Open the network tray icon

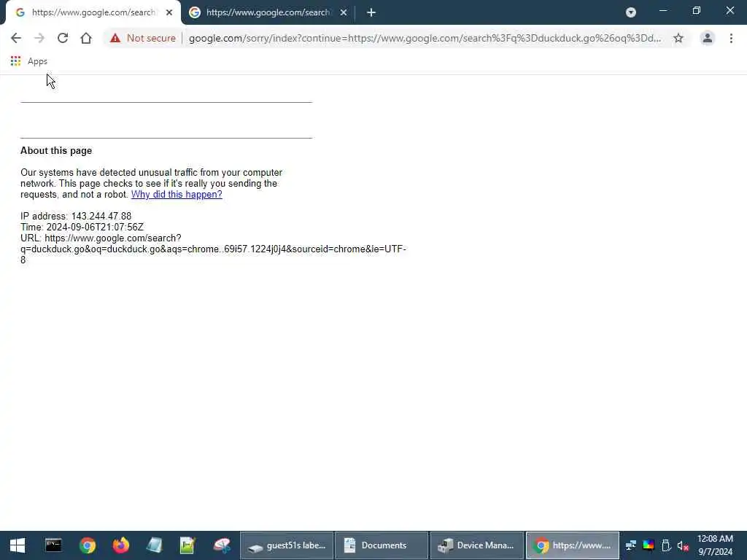(x=631, y=545)
